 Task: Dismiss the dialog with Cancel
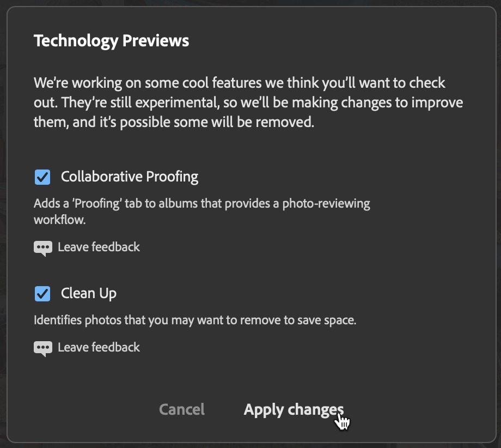point(182,409)
